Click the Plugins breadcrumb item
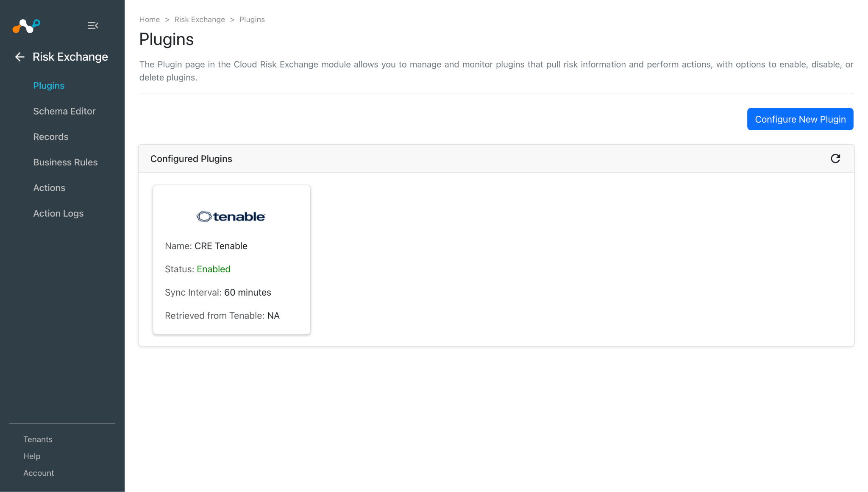 [x=252, y=20]
